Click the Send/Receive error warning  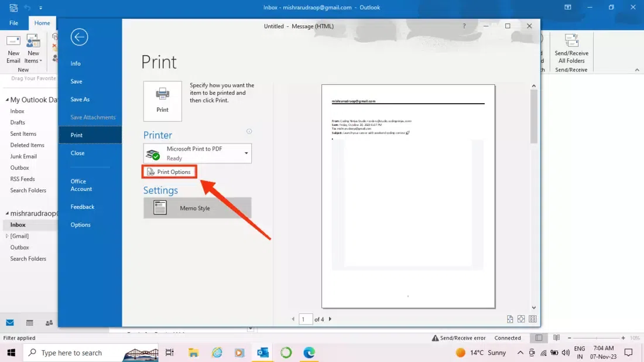[x=459, y=338]
